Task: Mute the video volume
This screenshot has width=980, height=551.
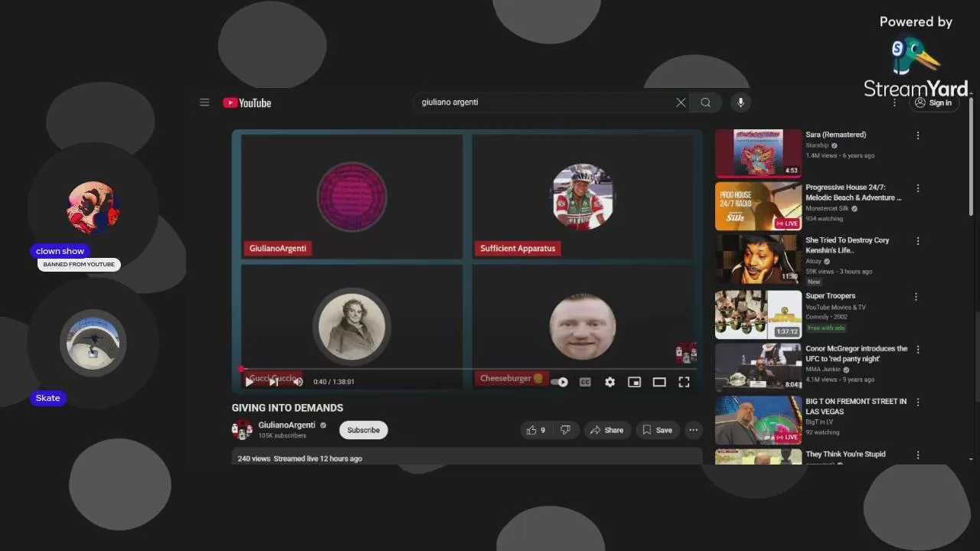Action: [298, 382]
